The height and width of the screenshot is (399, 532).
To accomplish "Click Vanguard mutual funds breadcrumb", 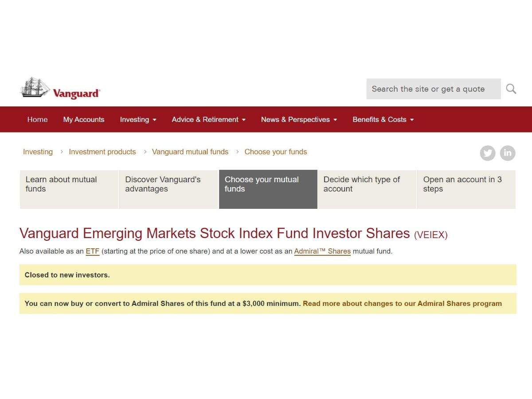I will pyautogui.click(x=190, y=152).
